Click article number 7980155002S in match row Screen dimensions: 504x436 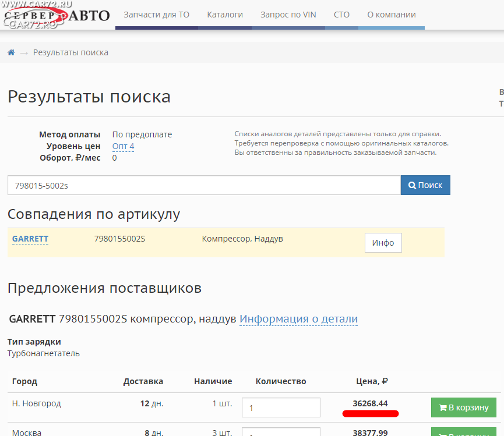(119, 239)
